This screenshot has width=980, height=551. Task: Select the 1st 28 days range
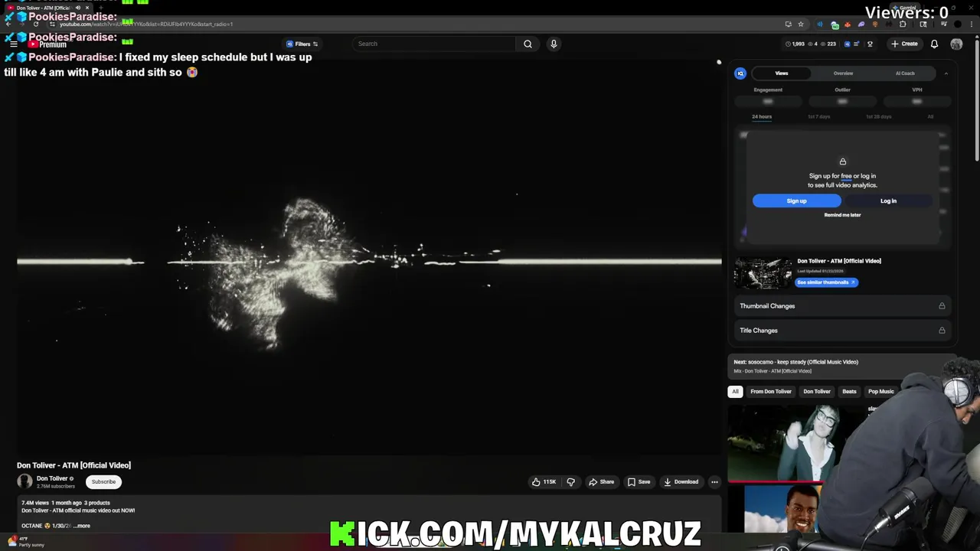[878, 116]
